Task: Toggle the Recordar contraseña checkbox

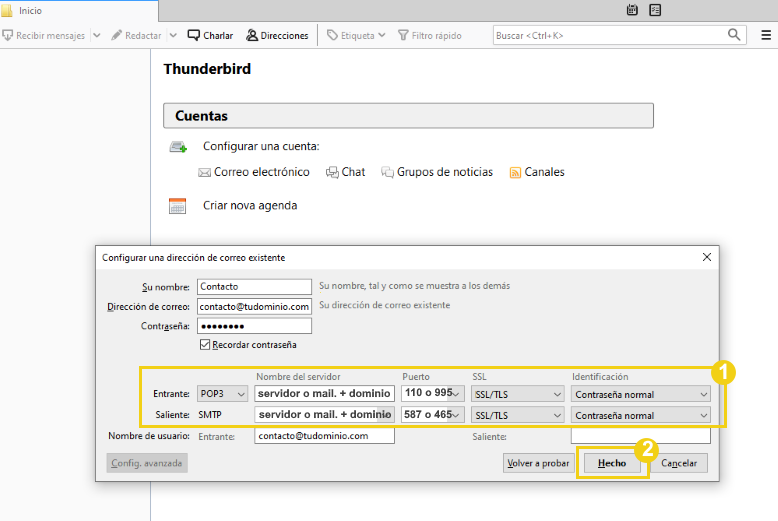Action: click(x=204, y=344)
